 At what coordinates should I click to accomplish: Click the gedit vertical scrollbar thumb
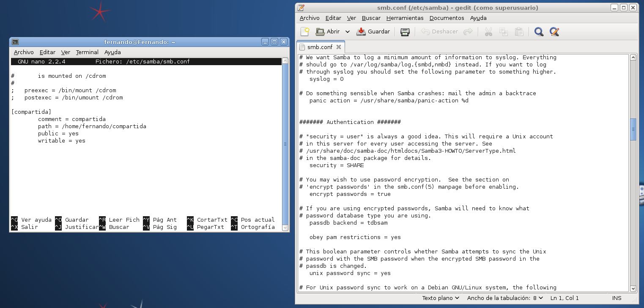(633, 129)
